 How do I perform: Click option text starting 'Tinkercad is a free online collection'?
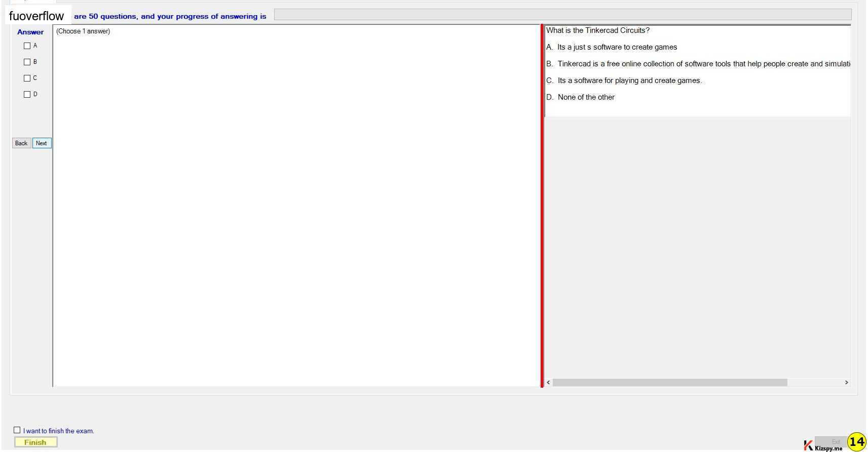coord(704,64)
